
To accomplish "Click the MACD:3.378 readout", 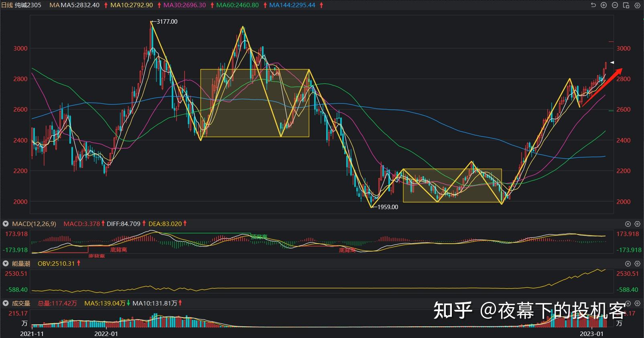I will [x=82, y=224].
